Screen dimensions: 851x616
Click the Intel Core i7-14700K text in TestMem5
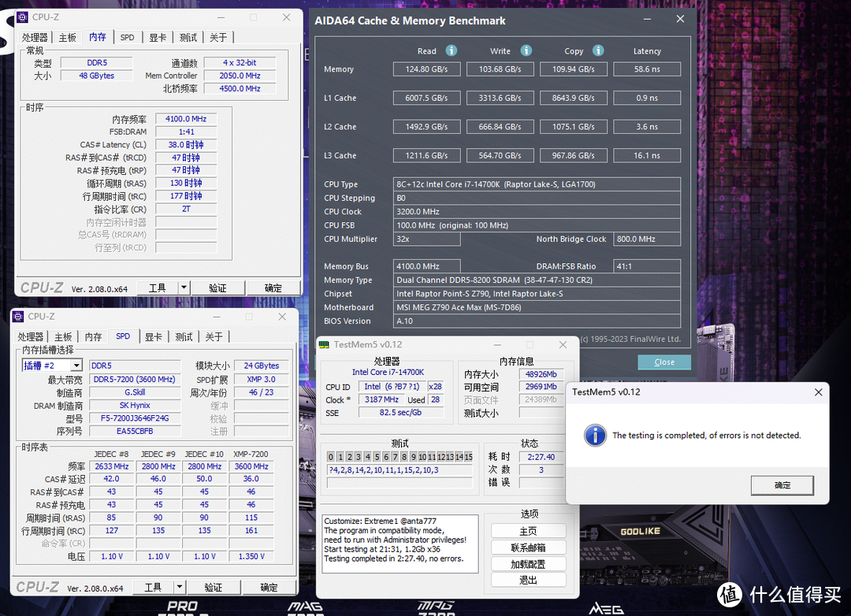(x=388, y=372)
